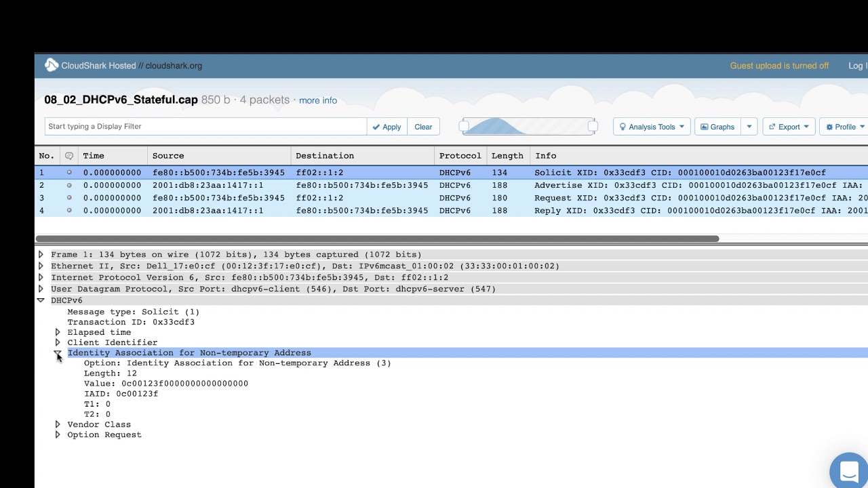Select the T1: 0 line

(97, 404)
